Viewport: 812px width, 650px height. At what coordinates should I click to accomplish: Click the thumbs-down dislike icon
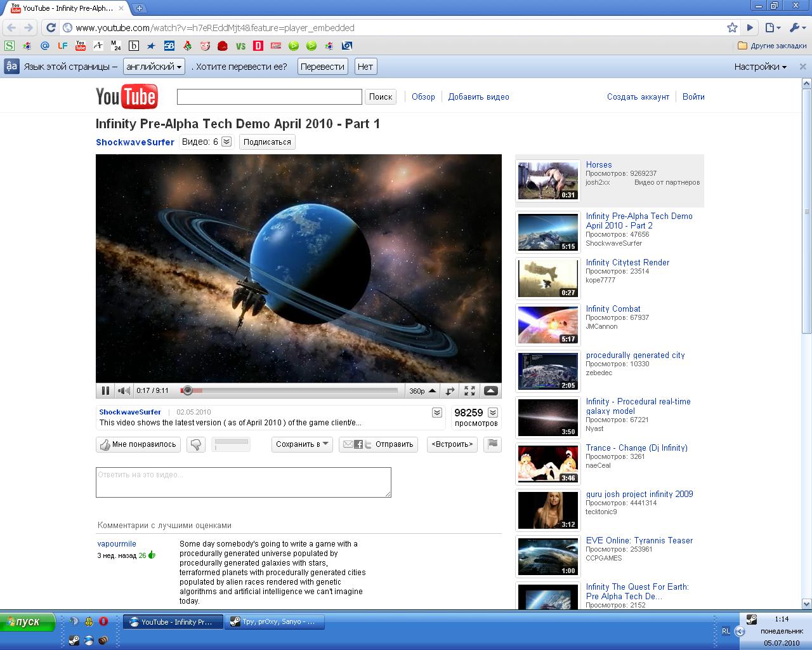196,444
